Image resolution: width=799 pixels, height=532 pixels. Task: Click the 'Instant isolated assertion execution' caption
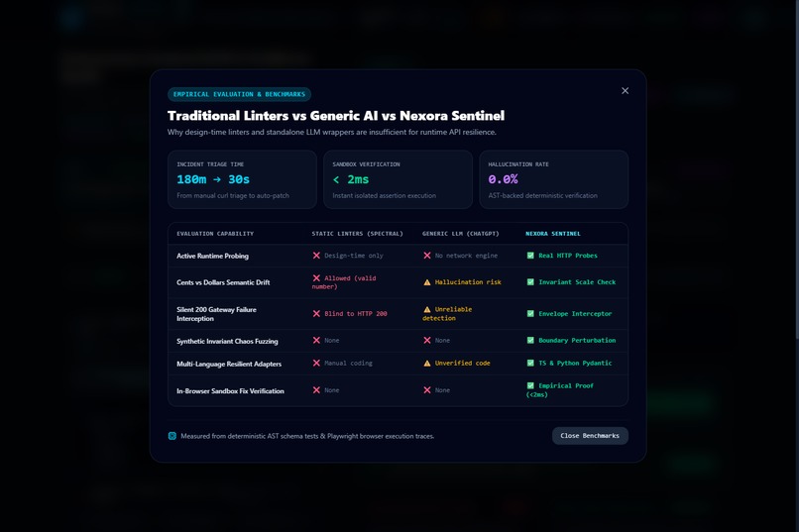click(385, 195)
